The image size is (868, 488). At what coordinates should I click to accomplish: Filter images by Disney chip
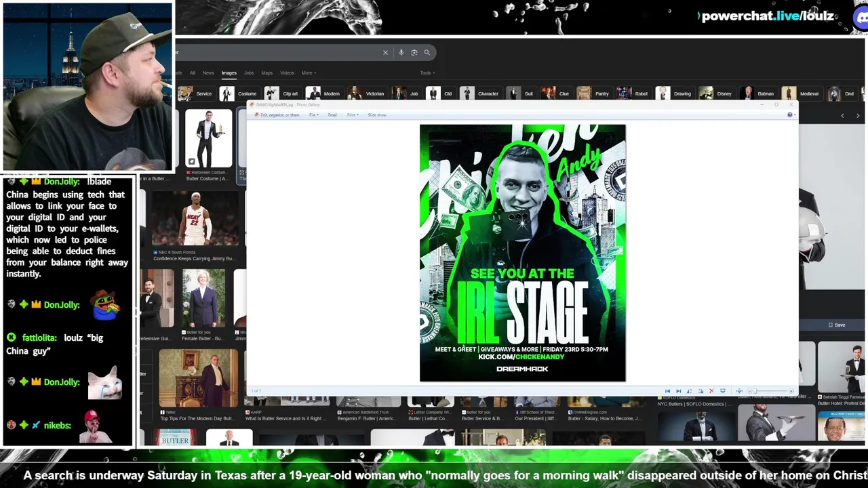[x=717, y=94]
